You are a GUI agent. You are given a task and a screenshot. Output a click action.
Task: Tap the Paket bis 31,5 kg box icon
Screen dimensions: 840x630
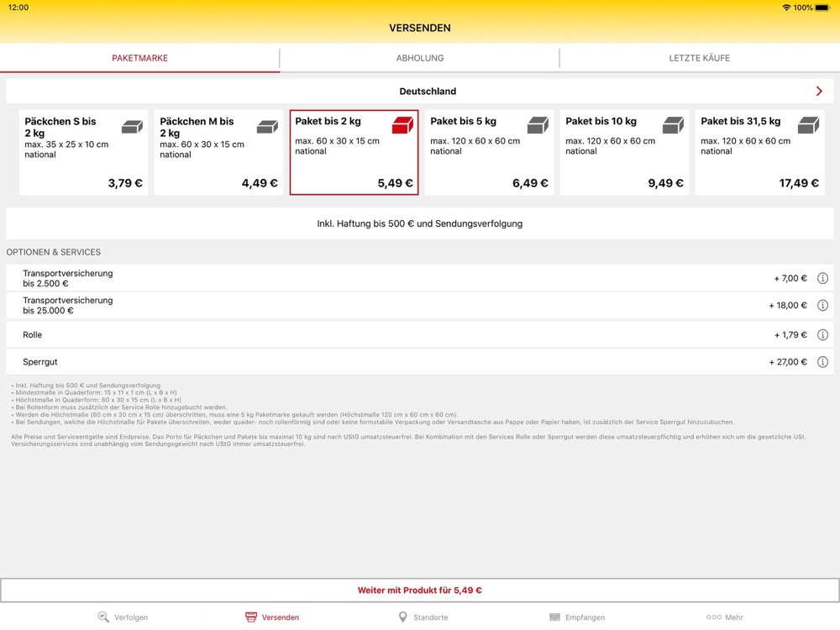point(808,125)
